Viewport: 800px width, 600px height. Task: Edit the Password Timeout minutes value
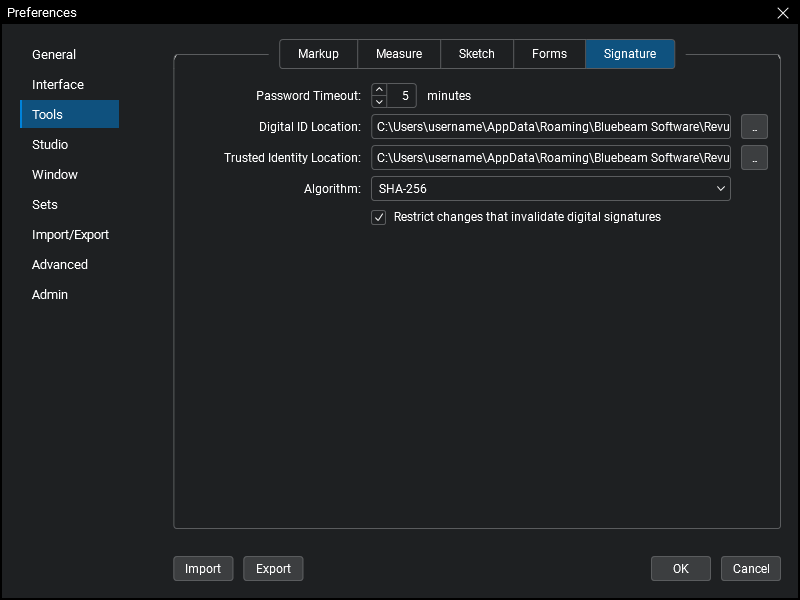click(x=403, y=95)
